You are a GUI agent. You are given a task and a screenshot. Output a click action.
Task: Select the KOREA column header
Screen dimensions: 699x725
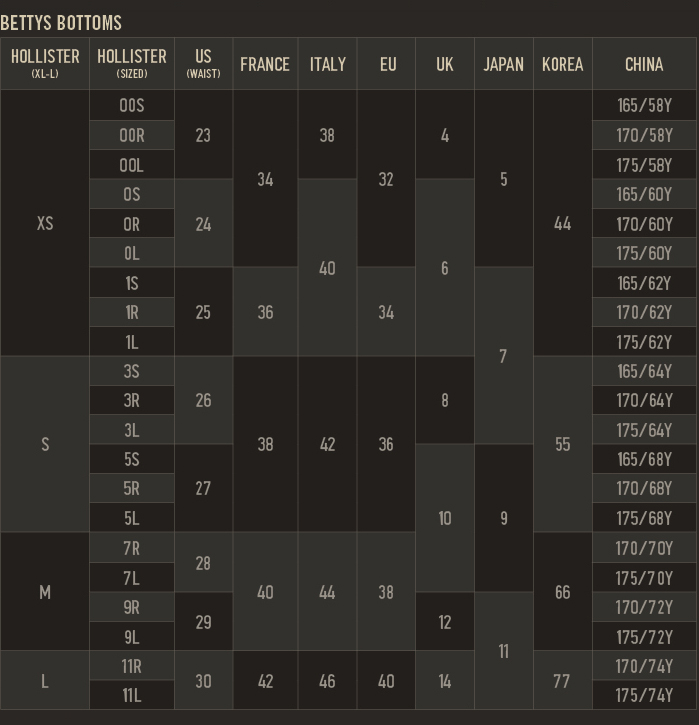click(563, 64)
